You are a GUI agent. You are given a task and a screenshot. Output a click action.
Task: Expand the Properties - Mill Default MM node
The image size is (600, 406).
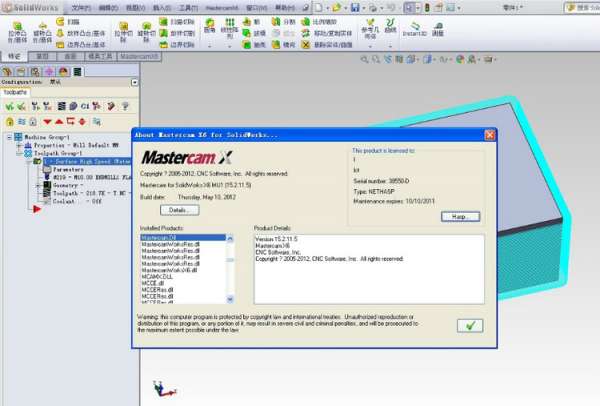(17, 146)
